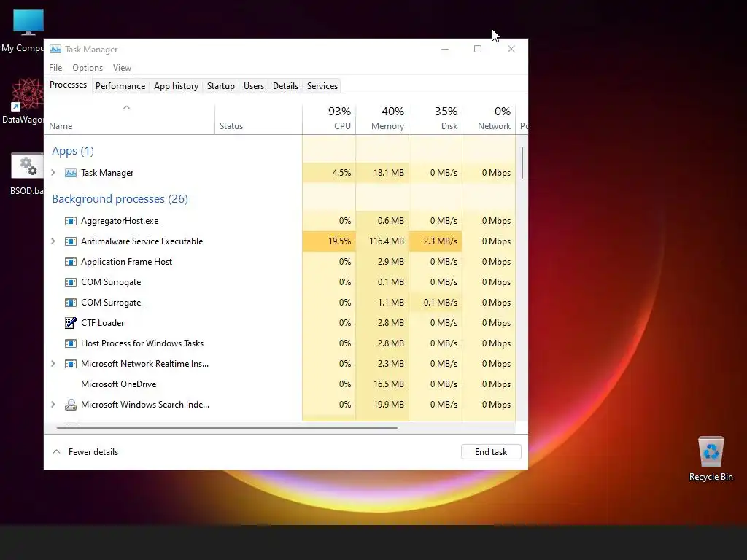This screenshot has height=560, width=747.
Task: Minimize the Task Manager window
Action: pyautogui.click(x=444, y=49)
